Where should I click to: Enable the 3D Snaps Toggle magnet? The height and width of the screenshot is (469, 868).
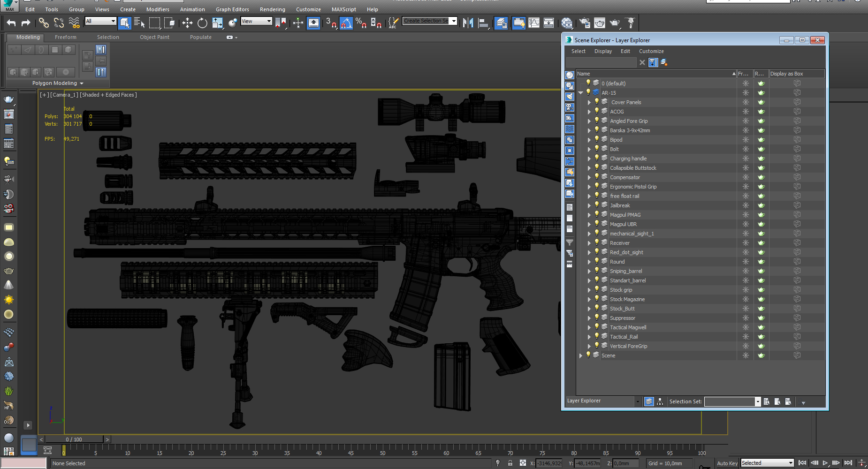331,23
